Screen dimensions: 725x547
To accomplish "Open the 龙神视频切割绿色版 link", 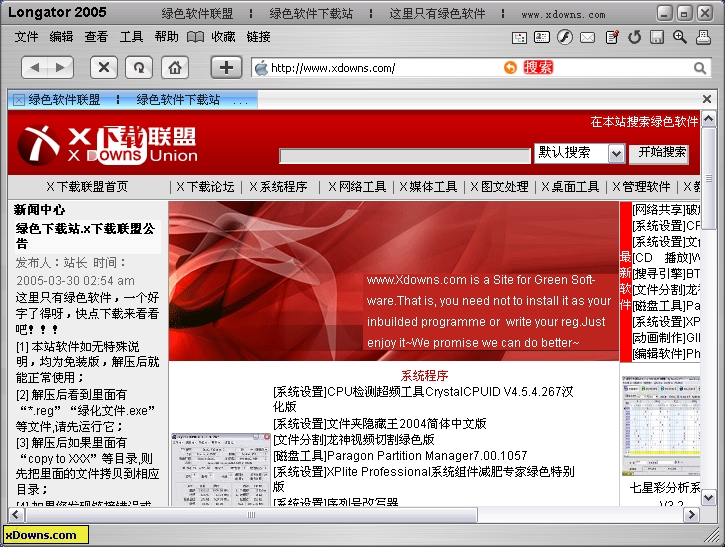I will [x=354, y=439].
